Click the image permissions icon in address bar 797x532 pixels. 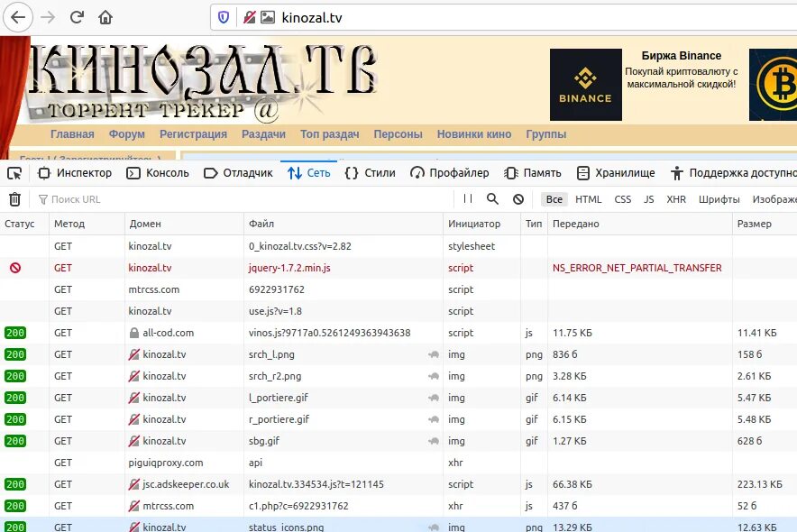click(x=268, y=17)
